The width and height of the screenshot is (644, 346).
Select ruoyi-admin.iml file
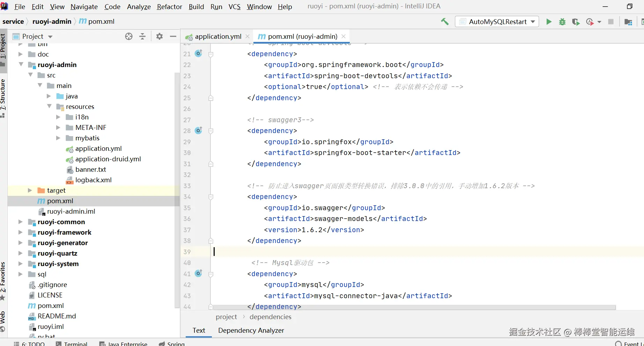click(x=71, y=211)
